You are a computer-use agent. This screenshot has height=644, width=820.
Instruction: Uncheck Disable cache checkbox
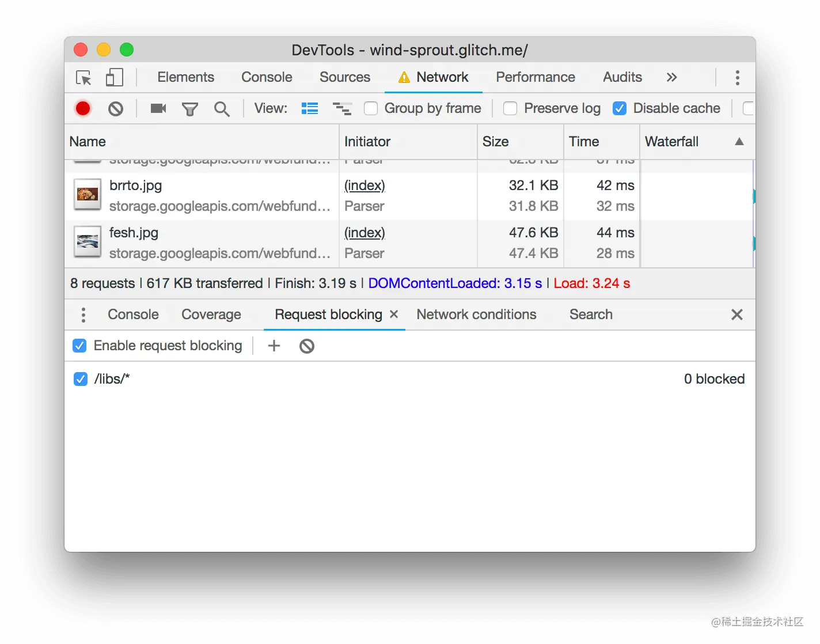(620, 108)
